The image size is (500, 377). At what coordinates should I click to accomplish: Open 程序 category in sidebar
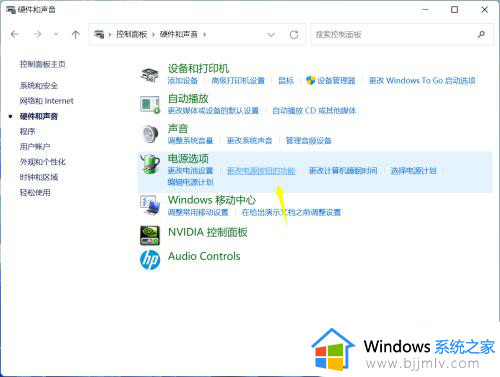27,131
